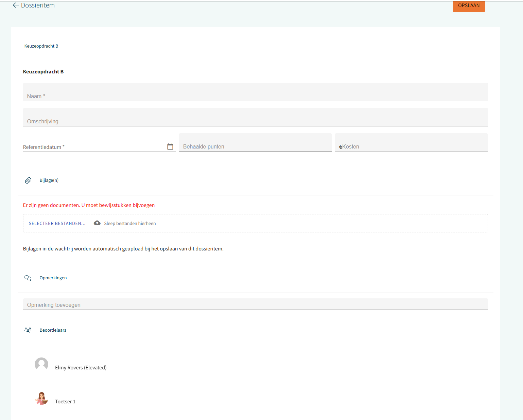The image size is (523, 420).
Task: Select reviewer Toetser 1 name
Action: [x=65, y=402]
